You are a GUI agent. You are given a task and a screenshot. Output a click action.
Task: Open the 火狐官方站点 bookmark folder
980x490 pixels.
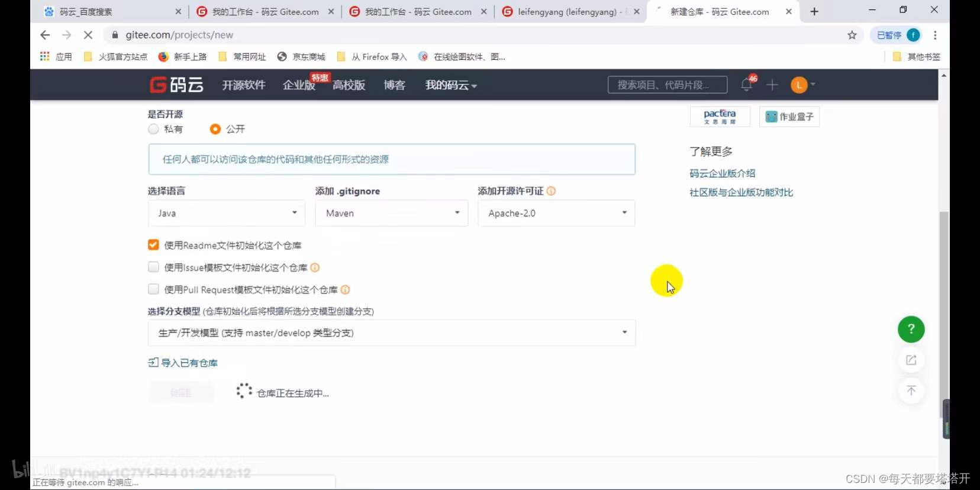point(115,57)
